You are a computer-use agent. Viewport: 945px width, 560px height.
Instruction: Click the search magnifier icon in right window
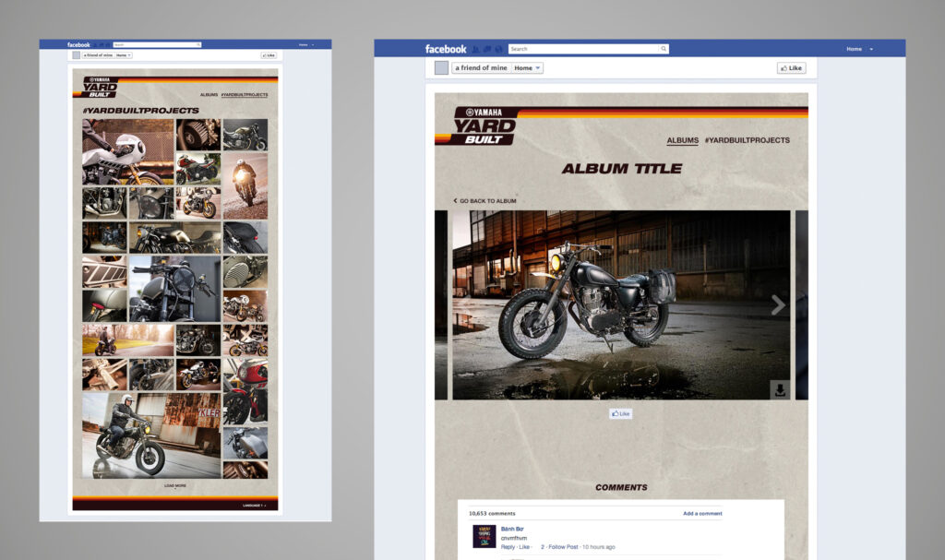(664, 49)
